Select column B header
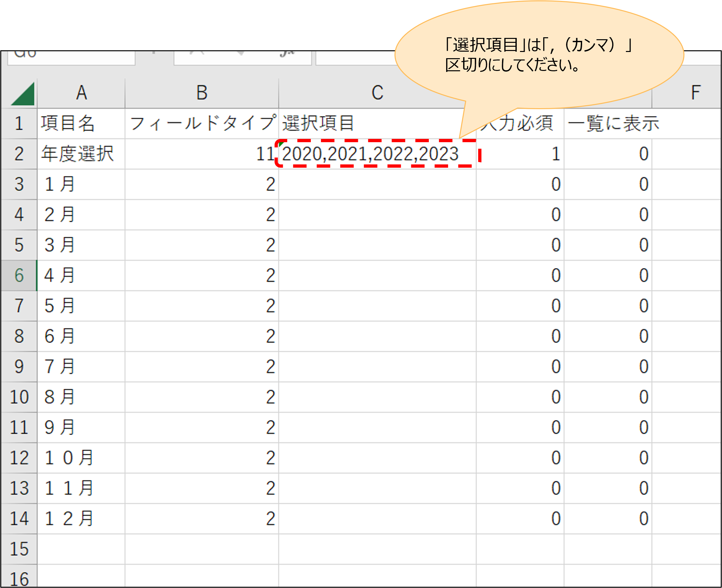 (202, 93)
